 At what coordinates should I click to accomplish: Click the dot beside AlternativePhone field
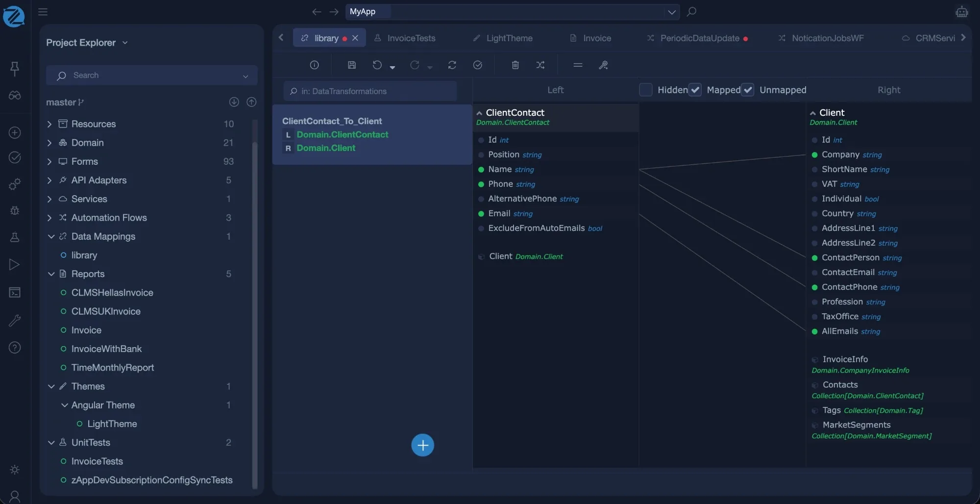481,199
